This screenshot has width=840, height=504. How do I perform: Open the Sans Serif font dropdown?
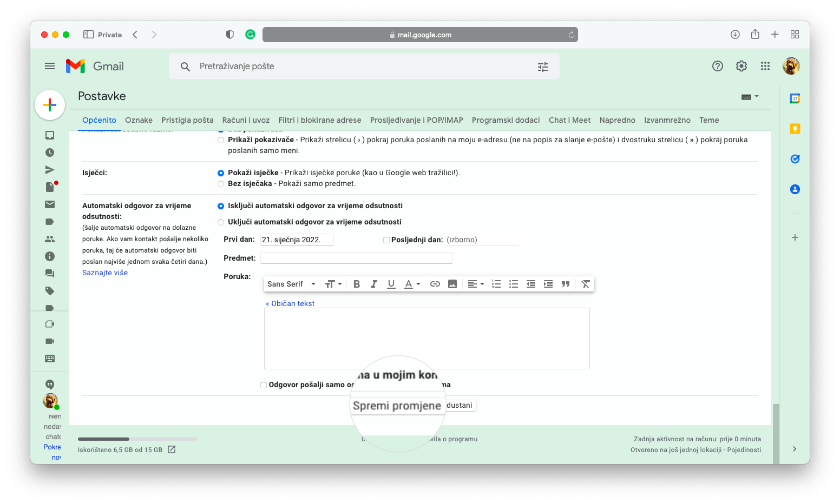click(291, 284)
